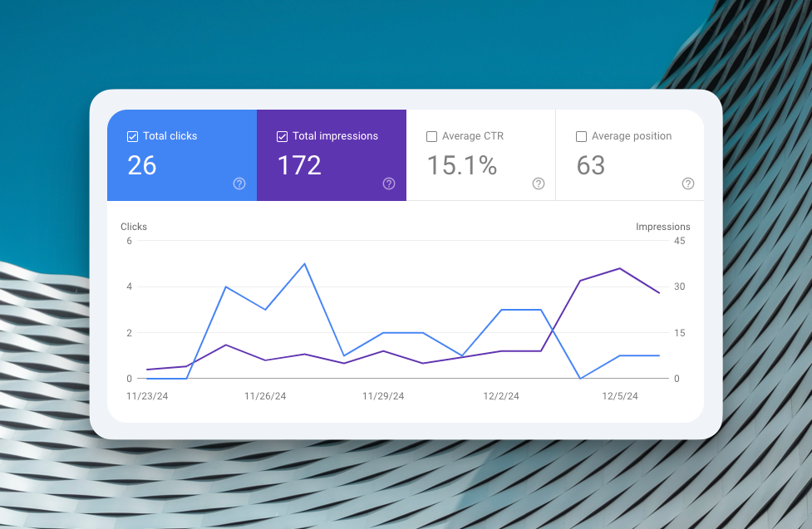Open help icon on Average CTR card

coord(539,184)
